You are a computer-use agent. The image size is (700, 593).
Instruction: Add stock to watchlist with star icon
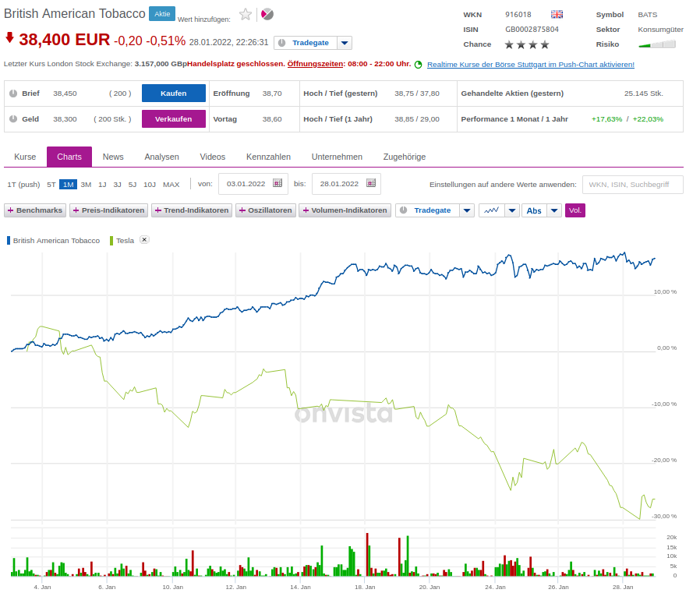click(246, 14)
